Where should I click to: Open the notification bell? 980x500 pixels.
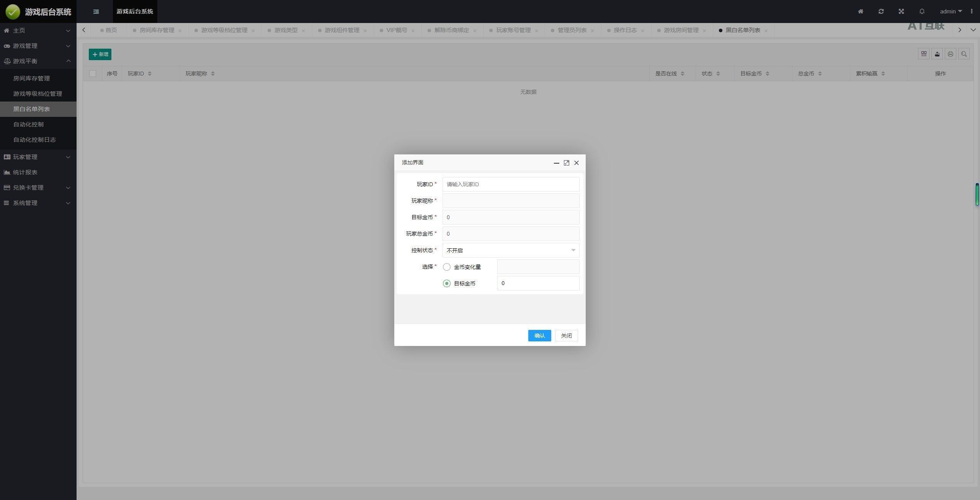(x=922, y=11)
